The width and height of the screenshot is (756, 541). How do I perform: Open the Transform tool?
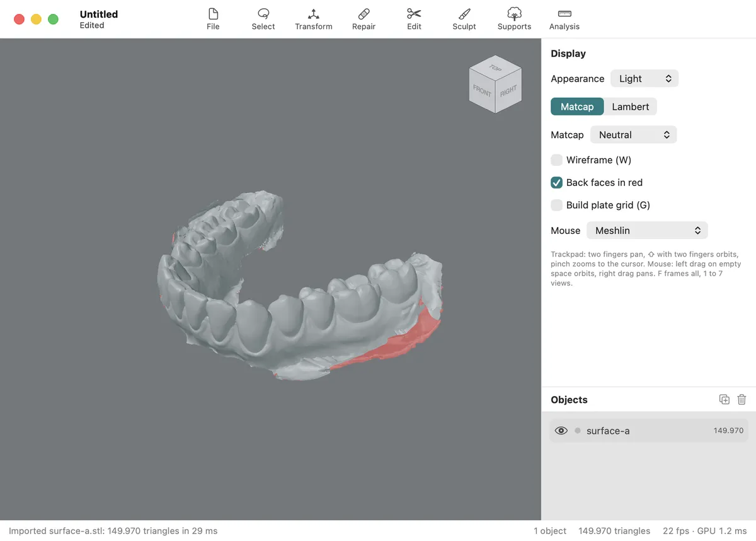(314, 19)
